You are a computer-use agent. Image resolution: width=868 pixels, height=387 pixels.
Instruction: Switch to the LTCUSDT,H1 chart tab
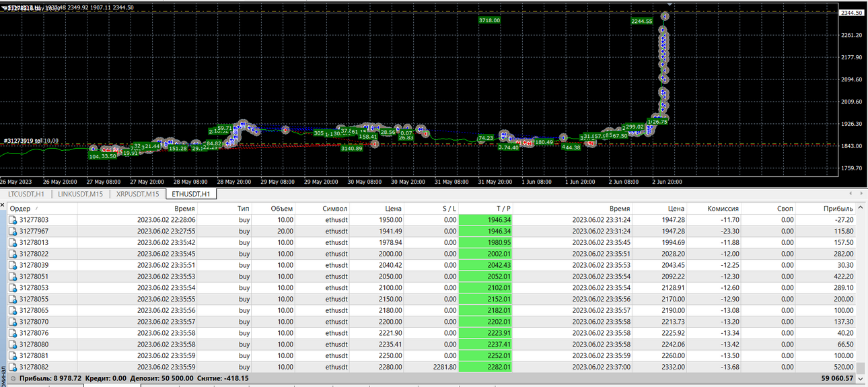tap(26, 194)
